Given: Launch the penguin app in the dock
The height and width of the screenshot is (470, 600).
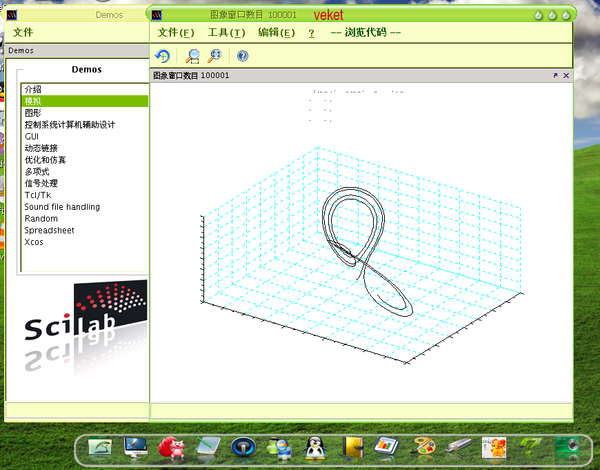Looking at the screenshot, I should [314, 447].
